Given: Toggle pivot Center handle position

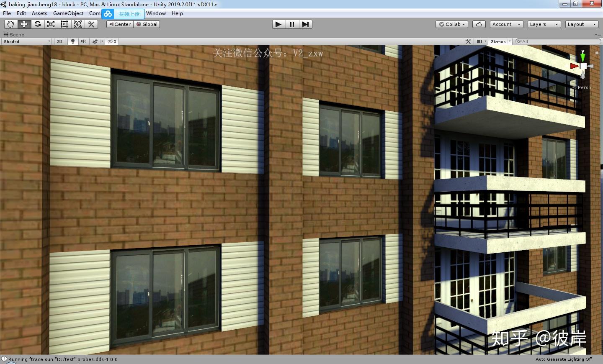Looking at the screenshot, I should 120,24.
